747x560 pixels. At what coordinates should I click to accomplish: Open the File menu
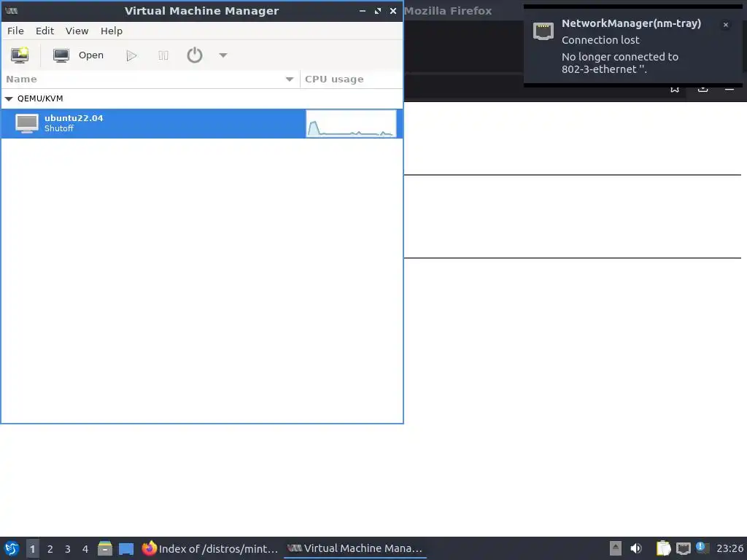coord(15,31)
